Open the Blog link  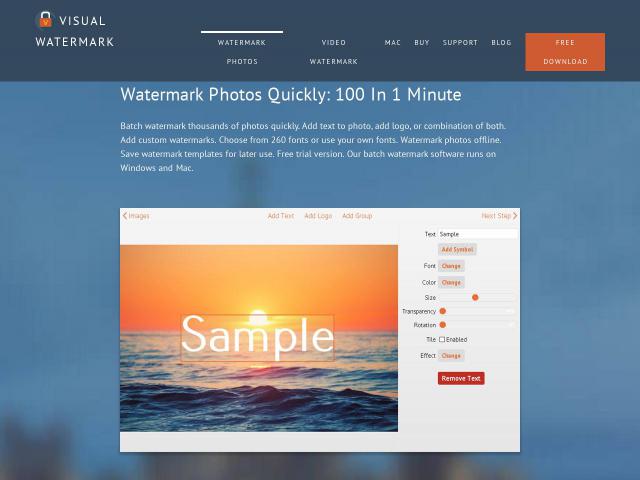501,42
